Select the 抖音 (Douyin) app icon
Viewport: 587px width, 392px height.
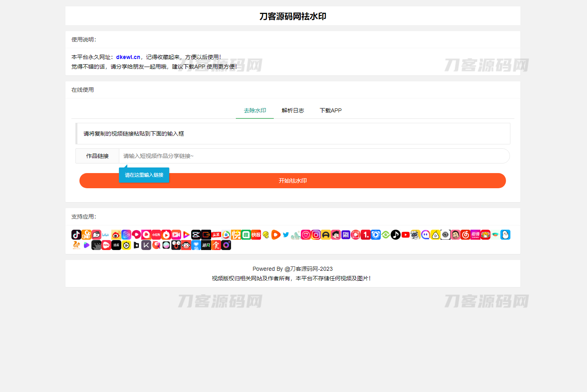77,235
